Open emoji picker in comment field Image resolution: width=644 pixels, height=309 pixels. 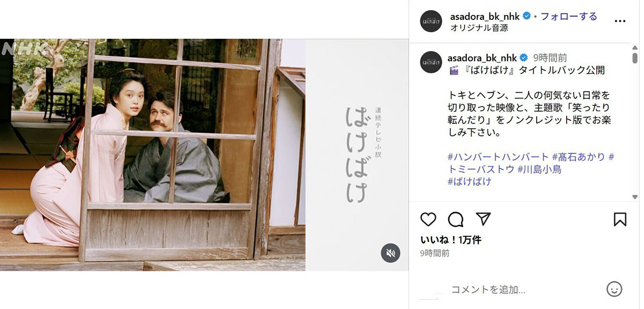tap(614, 289)
